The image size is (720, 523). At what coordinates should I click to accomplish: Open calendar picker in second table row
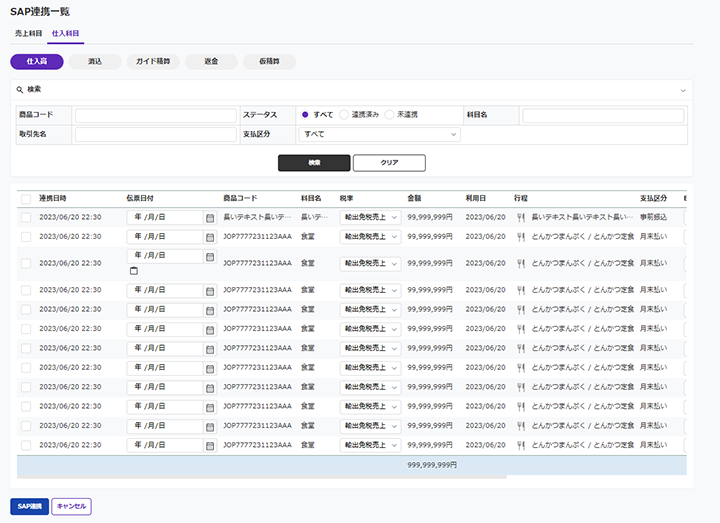(x=210, y=236)
